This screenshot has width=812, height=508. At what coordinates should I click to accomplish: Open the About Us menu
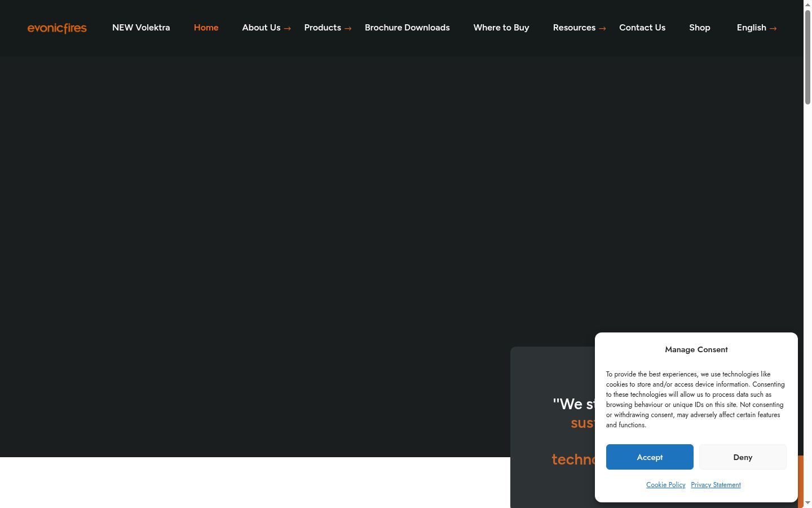pos(261,28)
